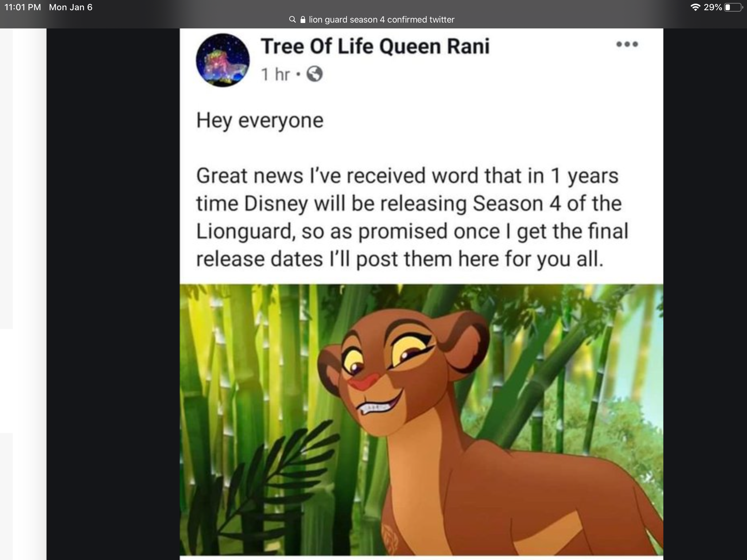This screenshot has width=747, height=560.
Task: Click dark overlay right of the post
Action: (705, 292)
